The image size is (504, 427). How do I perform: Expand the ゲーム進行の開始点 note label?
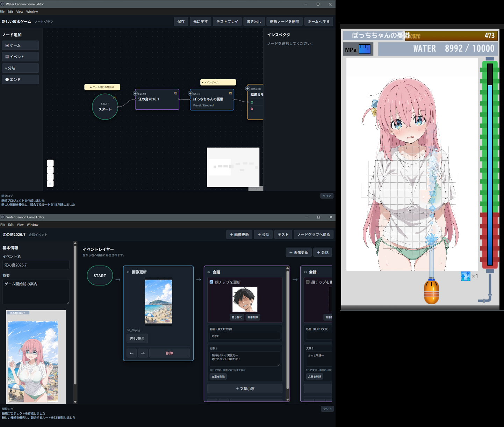coord(102,87)
